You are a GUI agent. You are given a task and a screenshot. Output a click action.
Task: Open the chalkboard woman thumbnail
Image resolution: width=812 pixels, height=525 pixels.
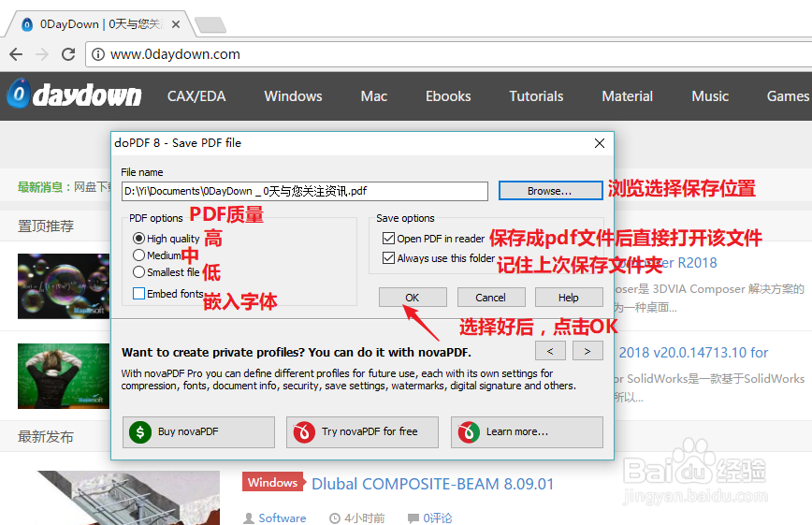(x=64, y=376)
